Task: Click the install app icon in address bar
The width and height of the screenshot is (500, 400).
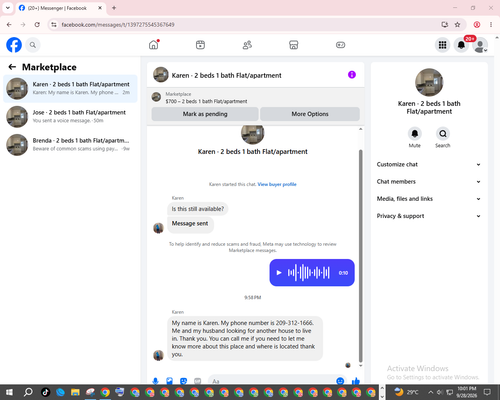Action: [444, 25]
